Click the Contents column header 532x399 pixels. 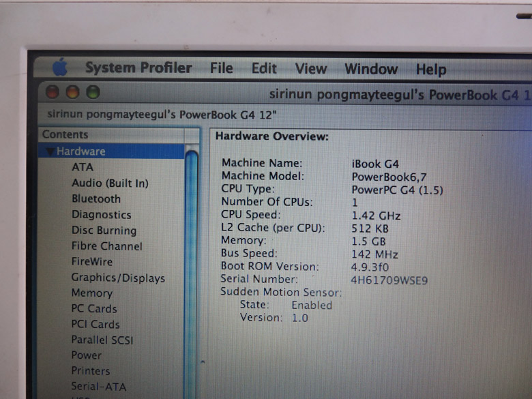(111, 134)
